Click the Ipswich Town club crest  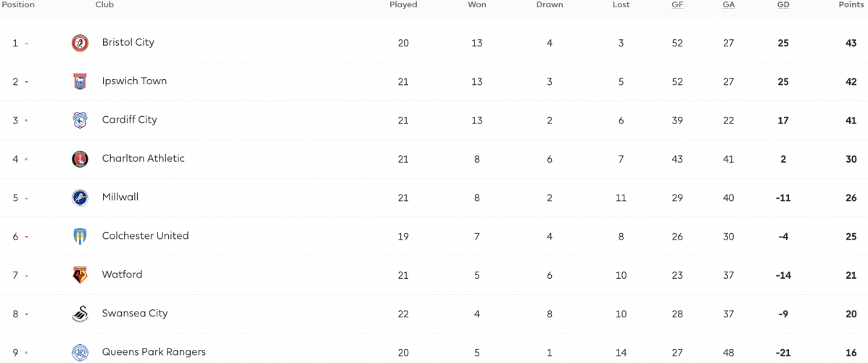coord(80,81)
